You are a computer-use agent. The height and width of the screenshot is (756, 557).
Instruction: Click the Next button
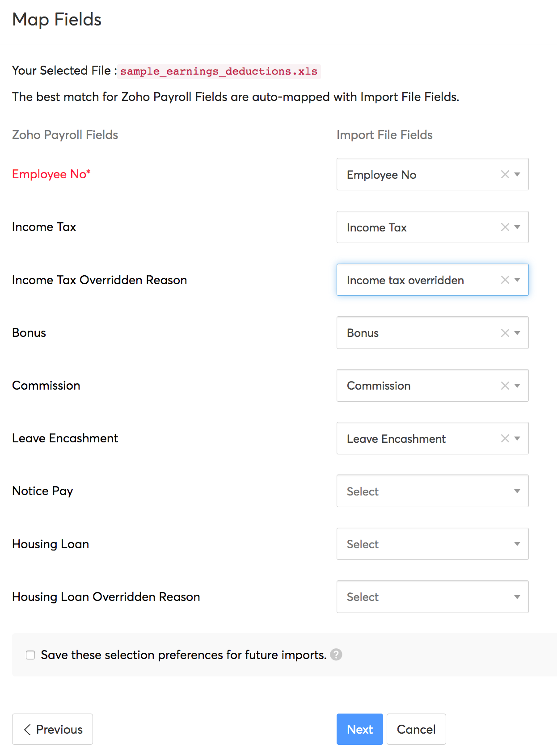click(359, 729)
